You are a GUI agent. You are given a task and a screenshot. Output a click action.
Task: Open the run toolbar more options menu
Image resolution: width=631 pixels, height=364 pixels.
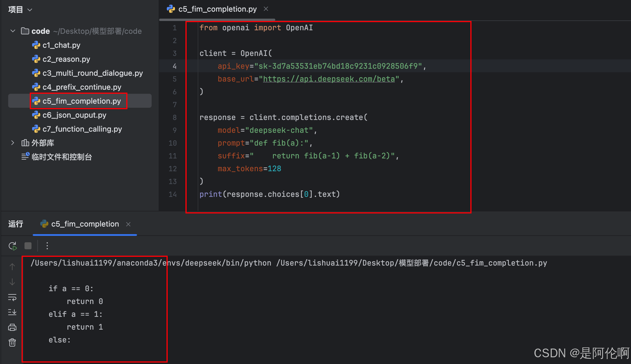click(47, 246)
